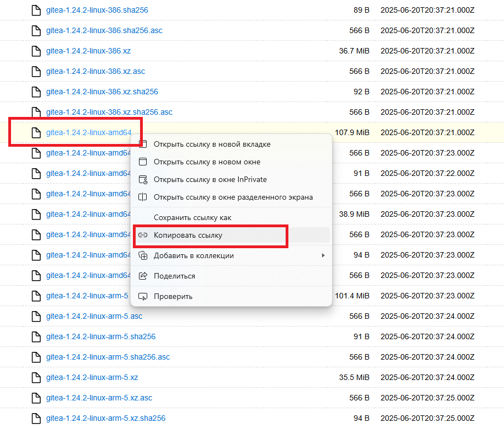Click the file icon beside gitea-1.24.2-linux-386.sha256

pyautogui.click(x=36, y=10)
